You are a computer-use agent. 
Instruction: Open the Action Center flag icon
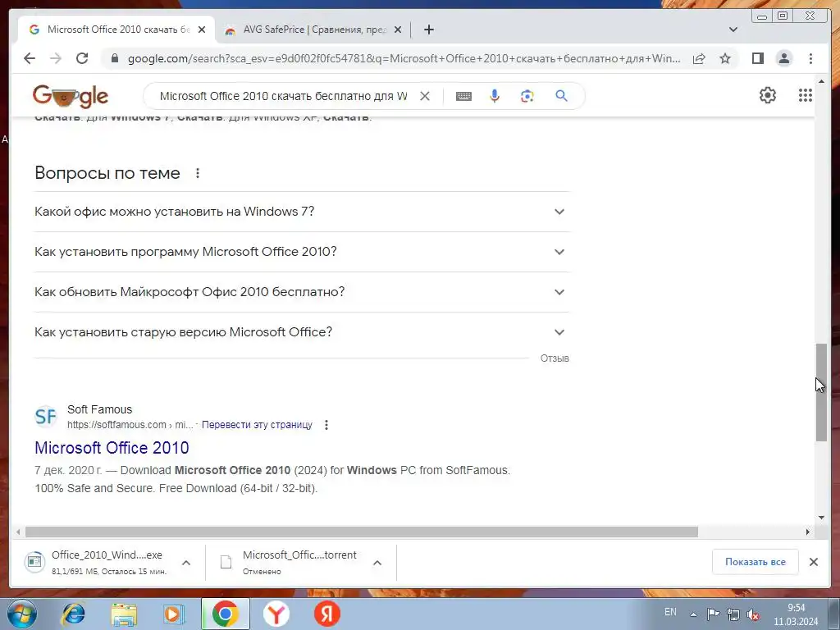[713, 614]
